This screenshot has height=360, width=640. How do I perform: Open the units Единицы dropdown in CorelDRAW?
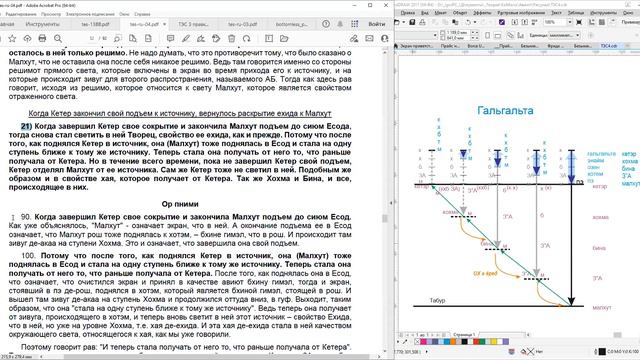tap(564, 36)
